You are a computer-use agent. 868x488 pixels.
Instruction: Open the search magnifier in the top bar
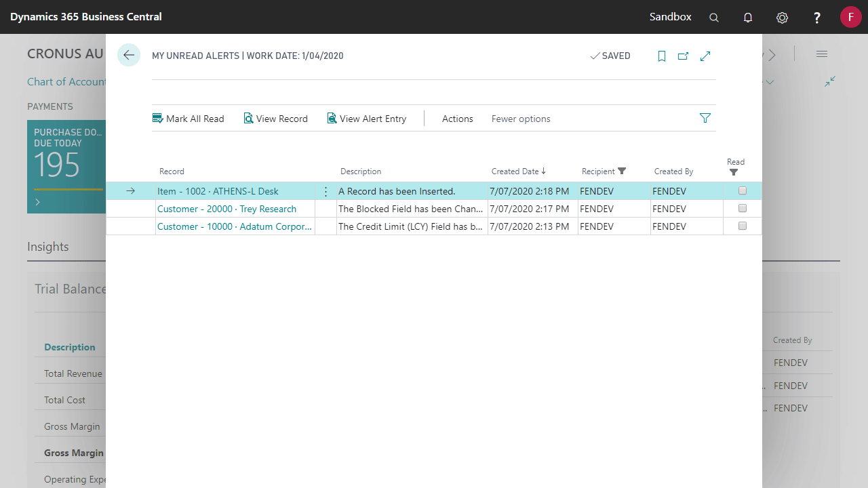coord(714,18)
